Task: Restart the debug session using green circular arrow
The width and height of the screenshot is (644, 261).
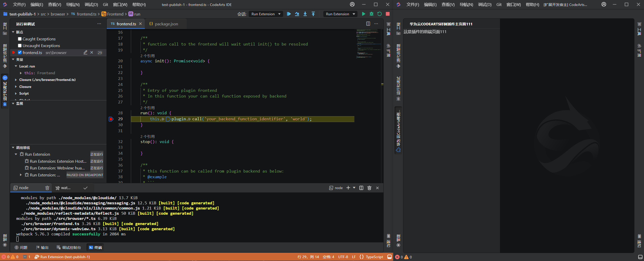Action: click(x=380, y=14)
